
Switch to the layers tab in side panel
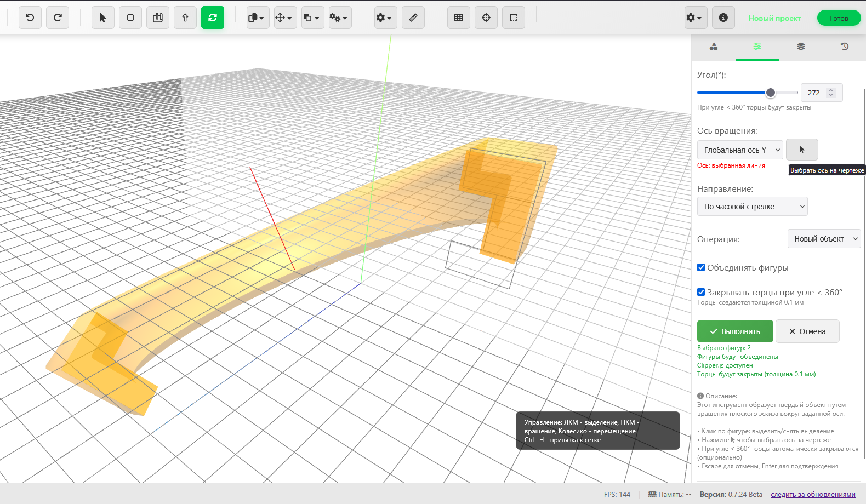coord(801,47)
